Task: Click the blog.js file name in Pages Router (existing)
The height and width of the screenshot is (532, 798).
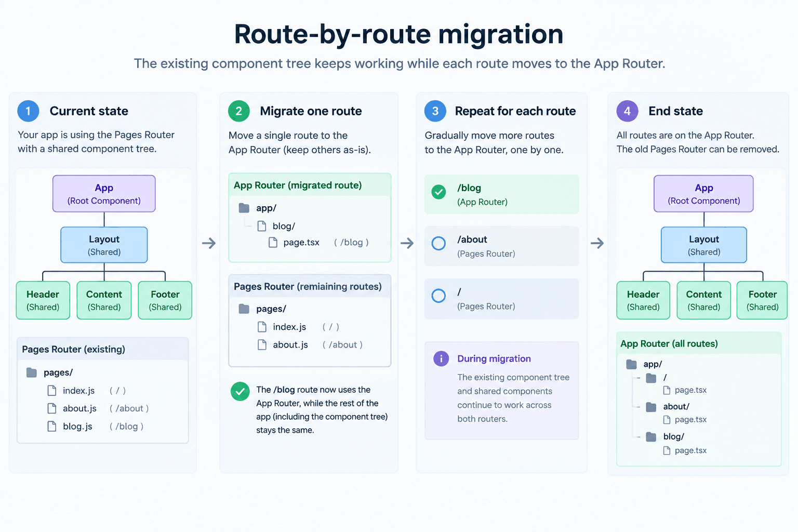Action: pos(77,427)
